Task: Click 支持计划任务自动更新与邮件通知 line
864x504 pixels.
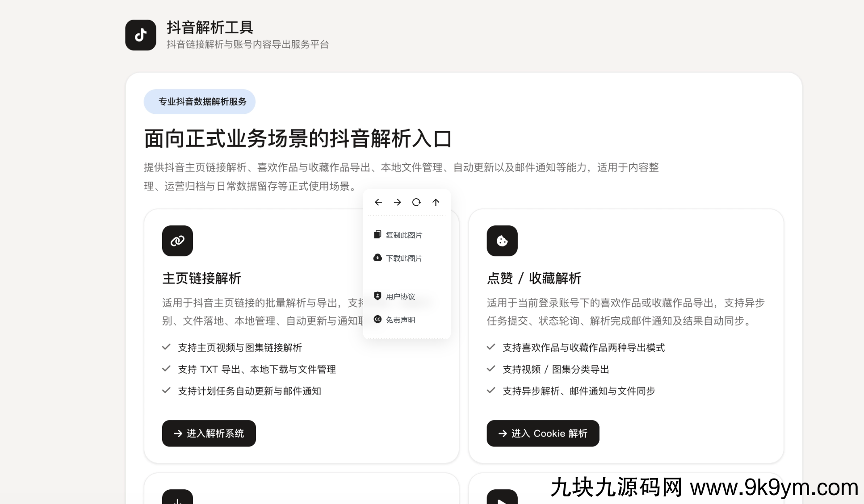Action: [250, 391]
